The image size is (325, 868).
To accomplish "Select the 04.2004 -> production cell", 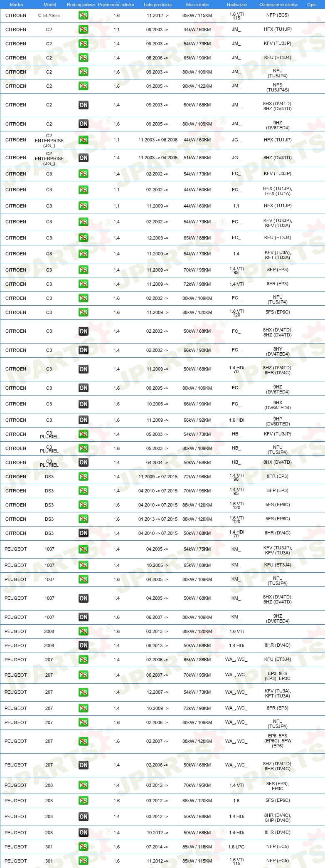I will (x=157, y=462).
